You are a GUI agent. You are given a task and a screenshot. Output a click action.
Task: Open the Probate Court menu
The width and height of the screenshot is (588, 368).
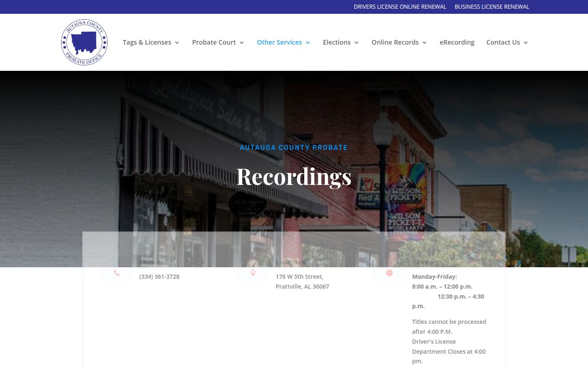(214, 42)
